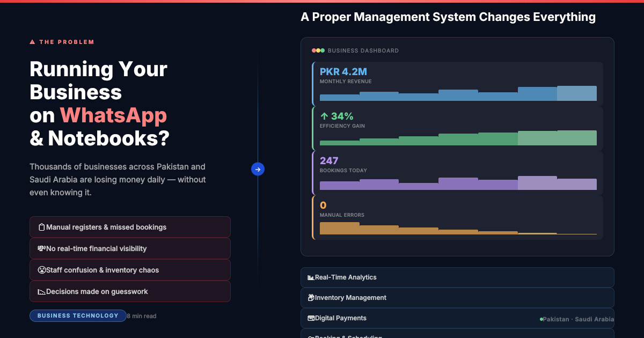
Task: Open the Digital Payments feature row
Action: (457, 318)
